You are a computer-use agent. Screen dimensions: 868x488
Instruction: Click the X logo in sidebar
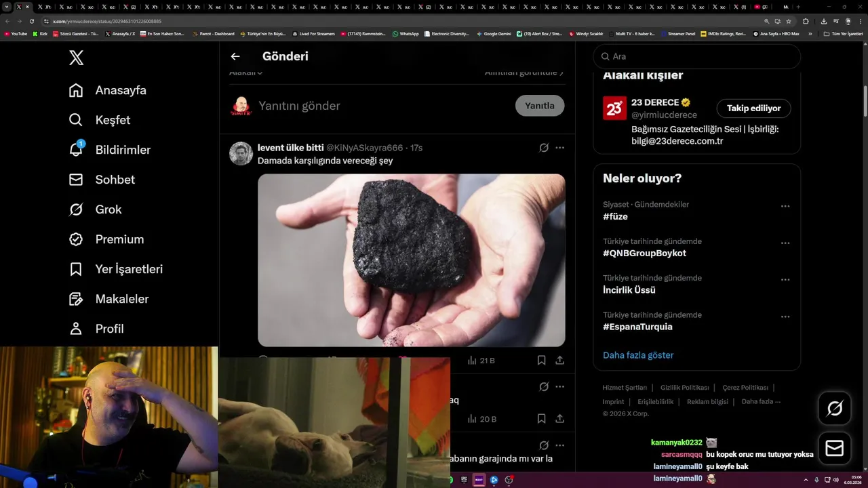(x=77, y=58)
